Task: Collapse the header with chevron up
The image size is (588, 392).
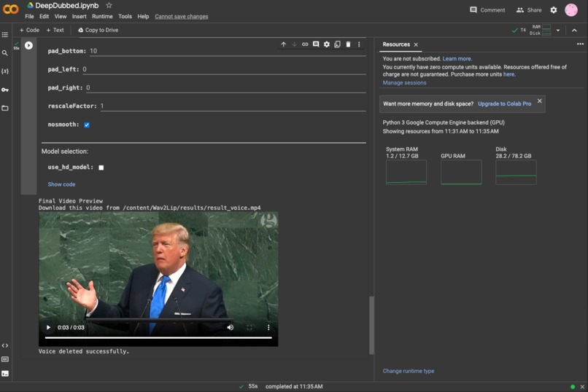Action: (574, 31)
